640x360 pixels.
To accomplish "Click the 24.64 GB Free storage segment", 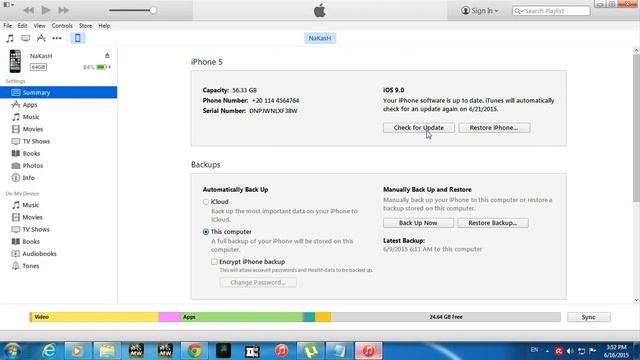I will pyautogui.click(x=446, y=317).
